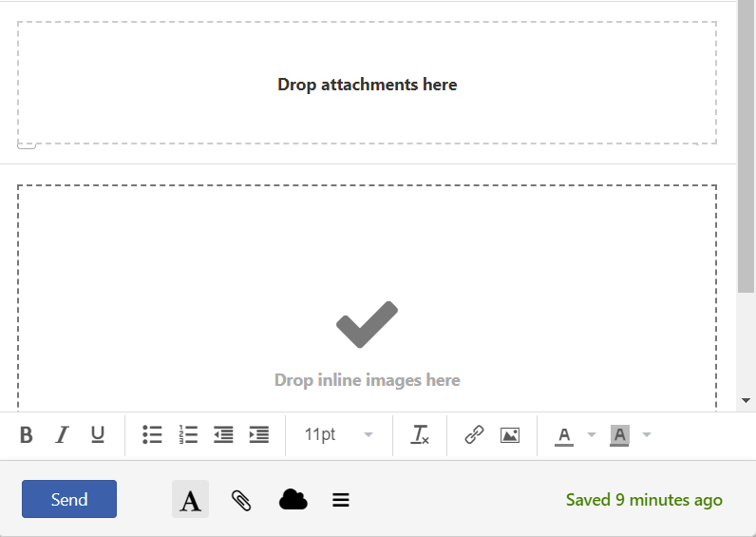Apply the background highlight color
This screenshot has width=756, height=537.
pos(619,435)
